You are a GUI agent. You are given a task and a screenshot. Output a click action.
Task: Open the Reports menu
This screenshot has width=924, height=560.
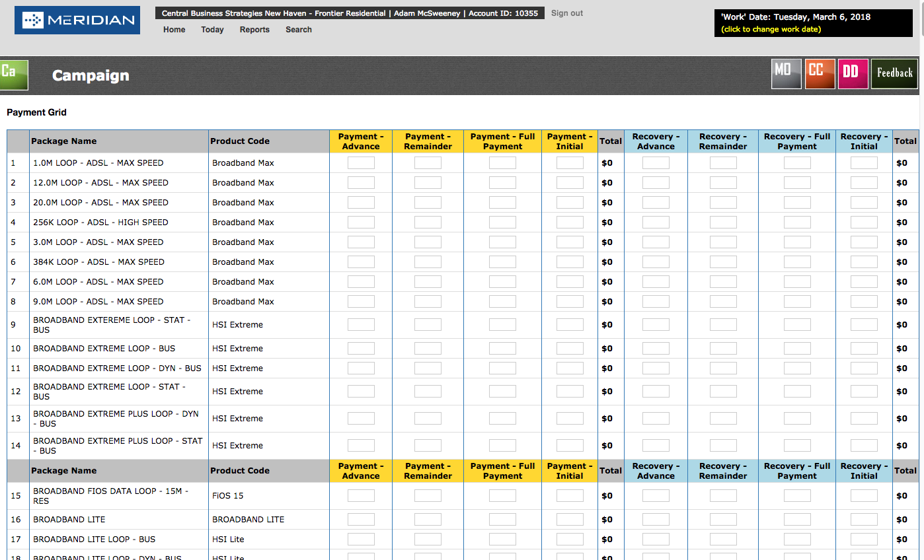(x=254, y=30)
